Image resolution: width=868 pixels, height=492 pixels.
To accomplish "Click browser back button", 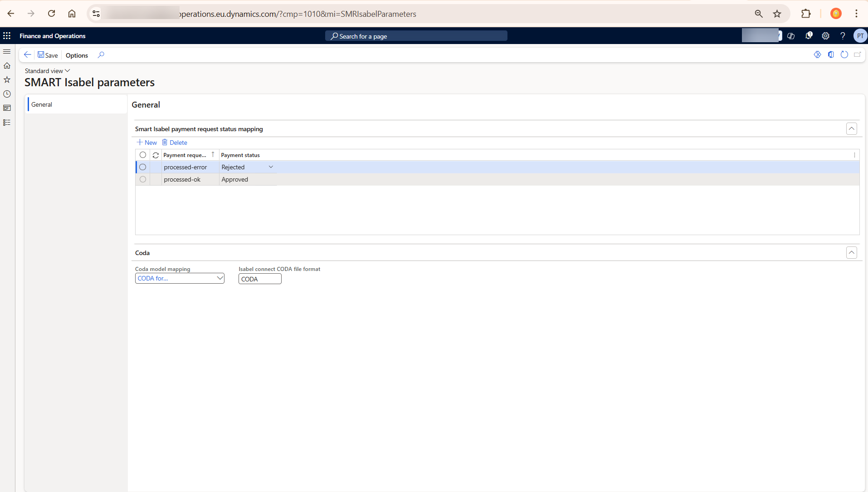I will [11, 14].
